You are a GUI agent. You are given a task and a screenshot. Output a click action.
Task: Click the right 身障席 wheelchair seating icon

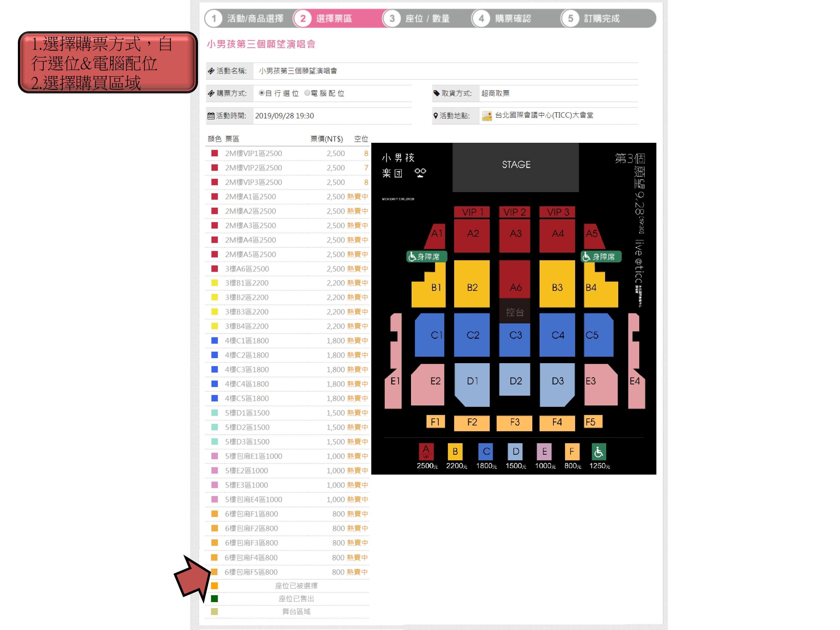pos(601,257)
